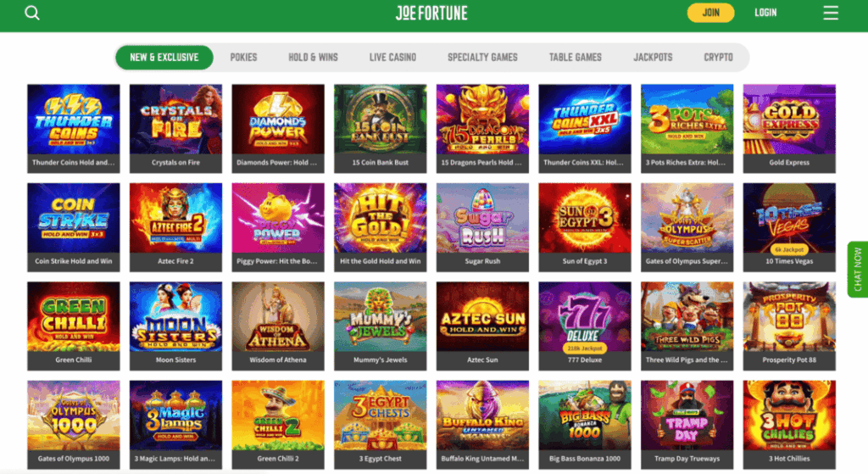Open the Sugar Rush game tile
Viewport: 868px width, 474px height.
[x=482, y=227]
